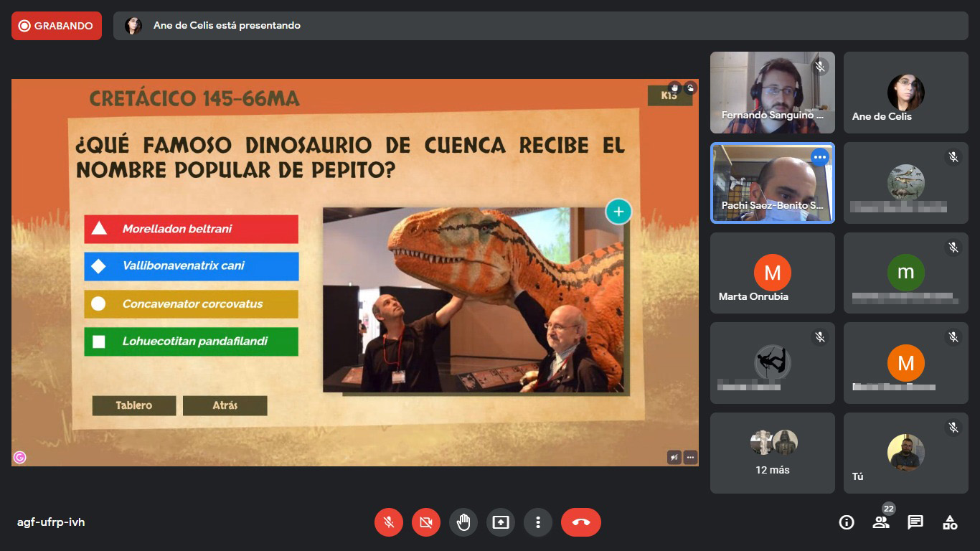
Task: Hang up with the red leave call button
Action: [581, 522]
